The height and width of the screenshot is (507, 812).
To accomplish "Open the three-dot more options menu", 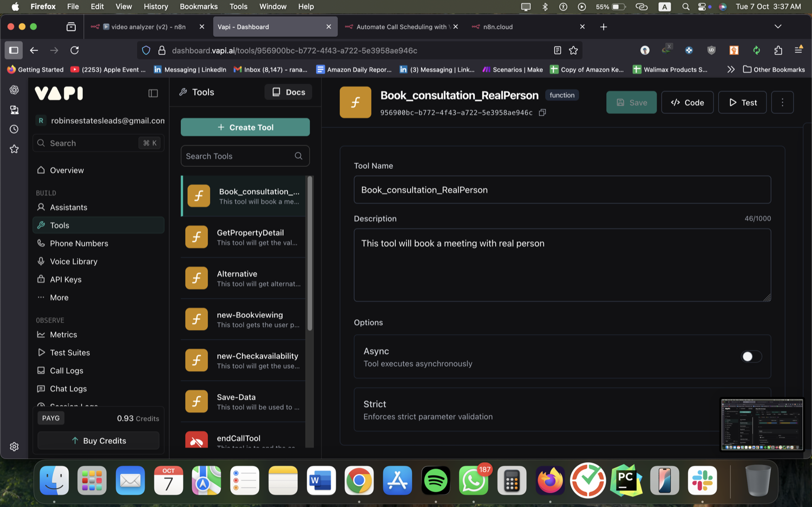I will pyautogui.click(x=782, y=102).
